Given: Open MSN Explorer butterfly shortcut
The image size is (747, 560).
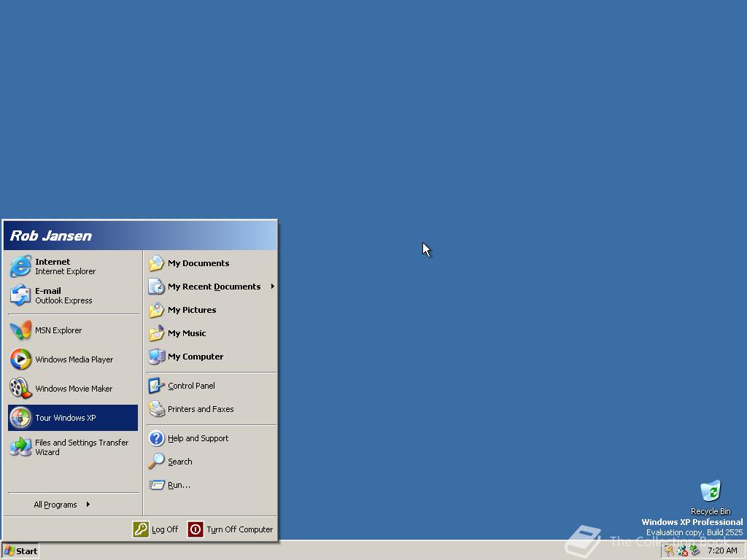Looking at the screenshot, I should (73, 330).
